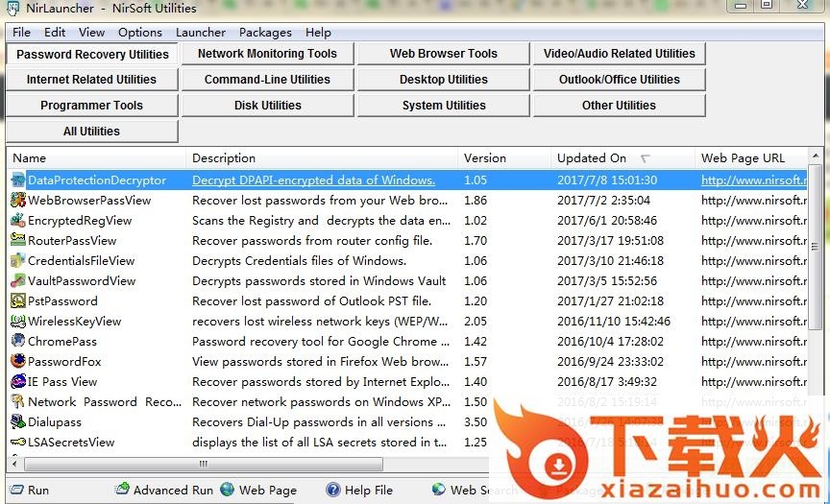Sort by Updated On column header
This screenshot has width=830, height=504.
(x=623, y=158)
